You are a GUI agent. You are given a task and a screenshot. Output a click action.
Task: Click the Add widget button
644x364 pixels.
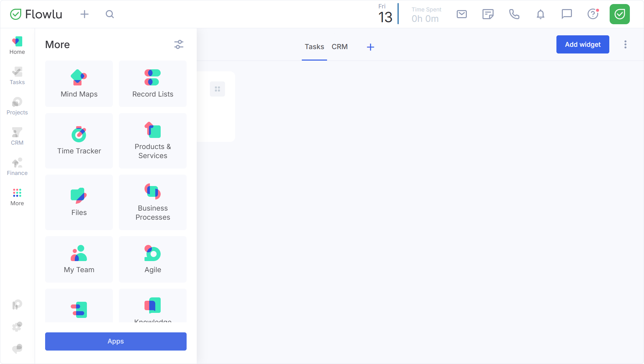[x=582, y=44]
